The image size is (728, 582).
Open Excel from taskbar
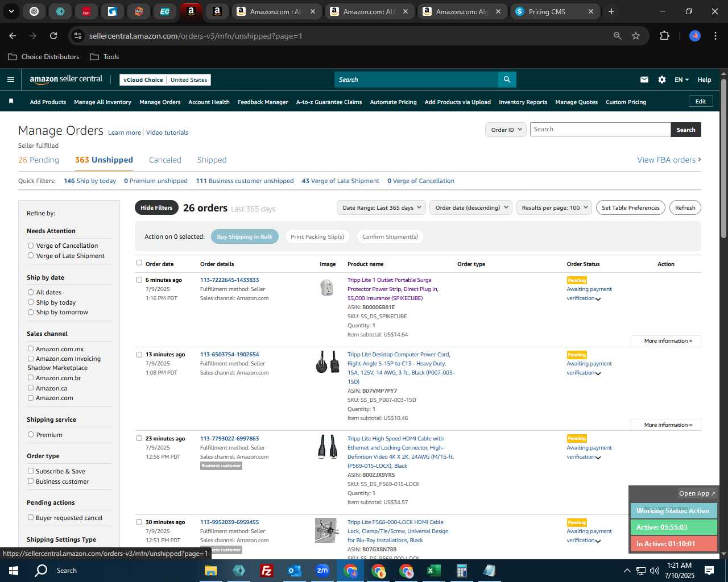(433, 571)
